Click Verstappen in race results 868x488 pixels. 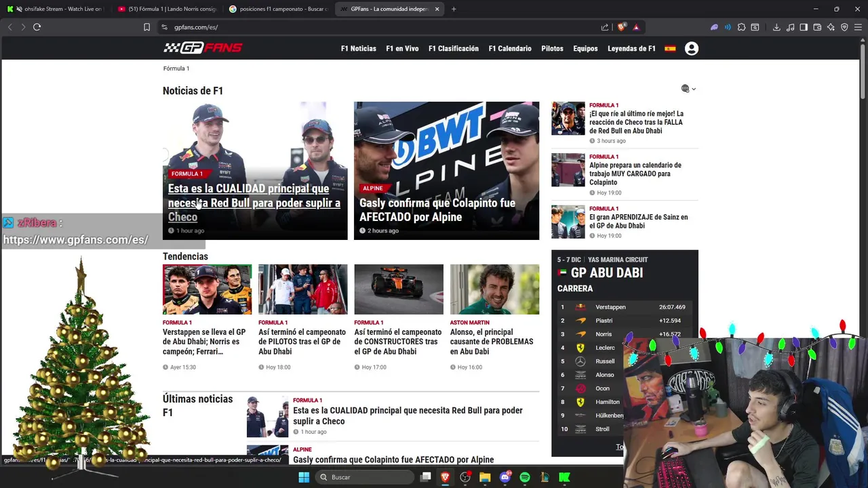pyautogui.click(x=610, y=307)
